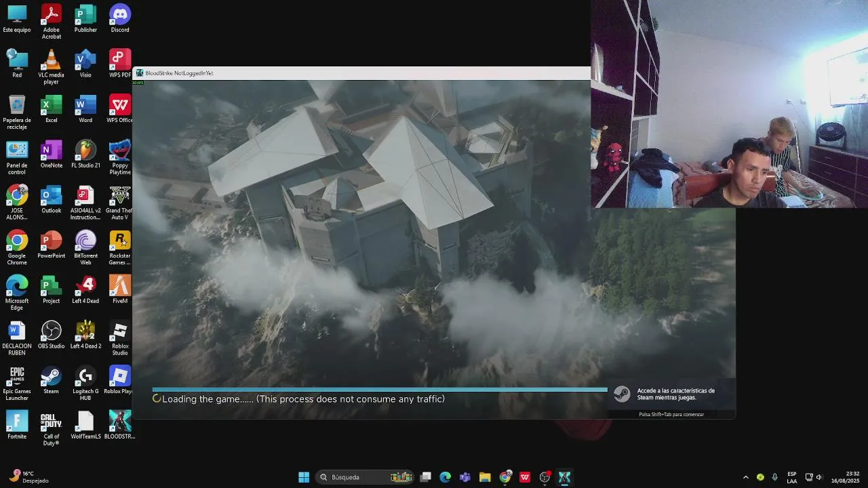Open the ESP LAA language switcher
868x488 pixels.
point(792,477)
